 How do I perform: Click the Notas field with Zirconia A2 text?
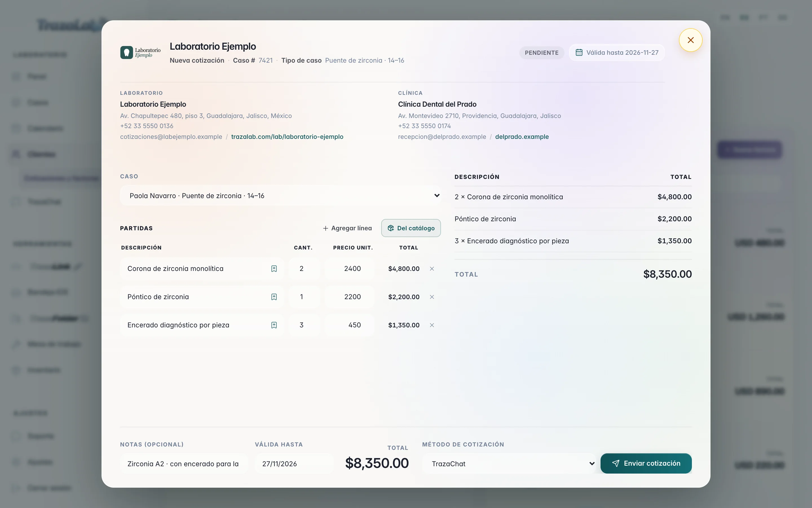(184, 464)
